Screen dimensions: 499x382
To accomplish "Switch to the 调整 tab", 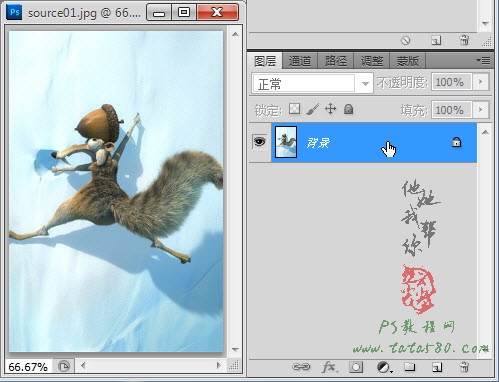I will 372,61.
